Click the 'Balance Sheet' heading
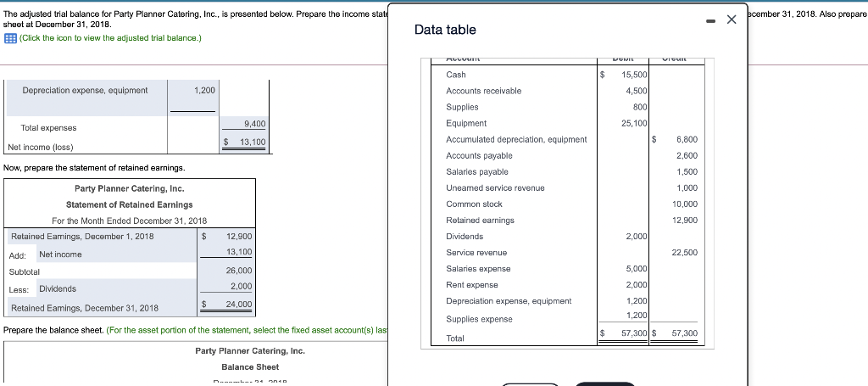 pyautogui.click(x=250, y=366)
